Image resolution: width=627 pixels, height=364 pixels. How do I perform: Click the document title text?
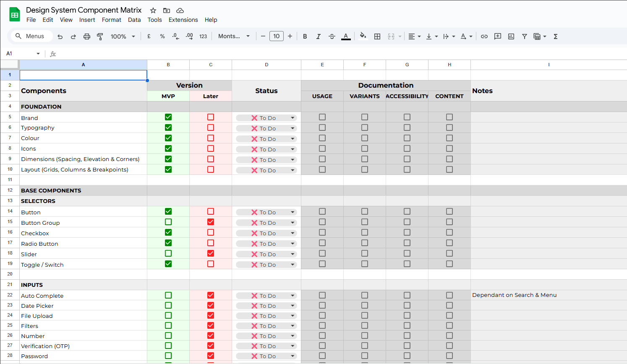84,10
